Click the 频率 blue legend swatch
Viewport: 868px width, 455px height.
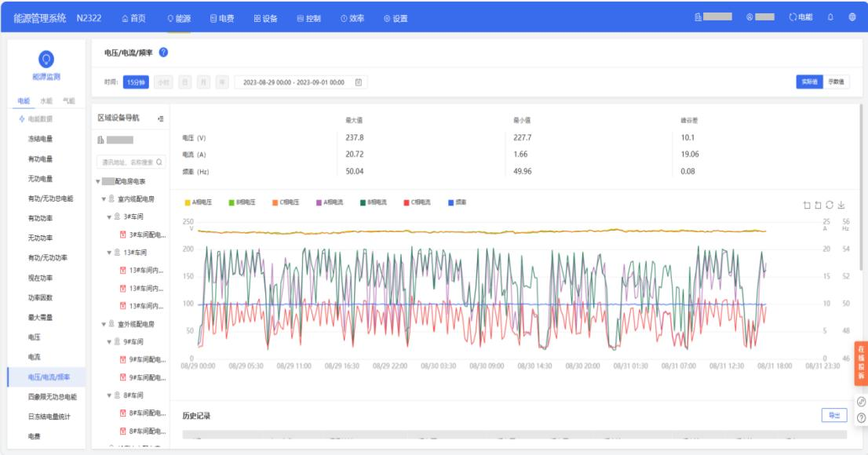click(450, 202)
